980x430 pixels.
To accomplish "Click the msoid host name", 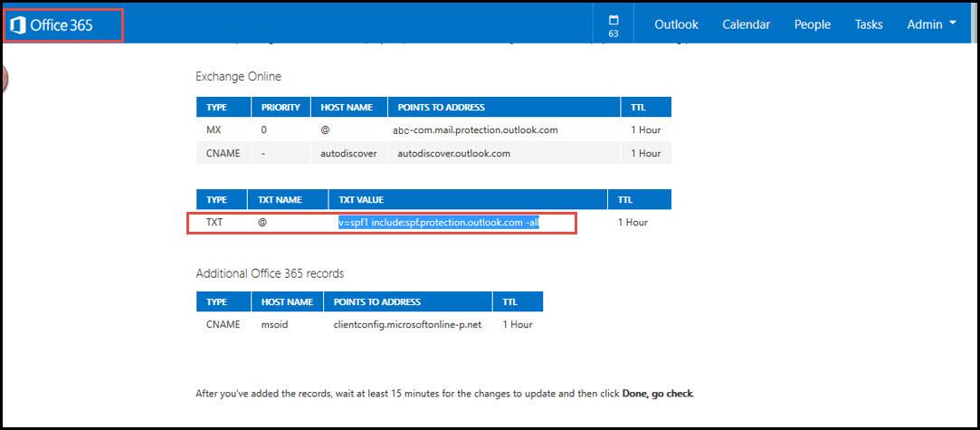I will 274,325.
